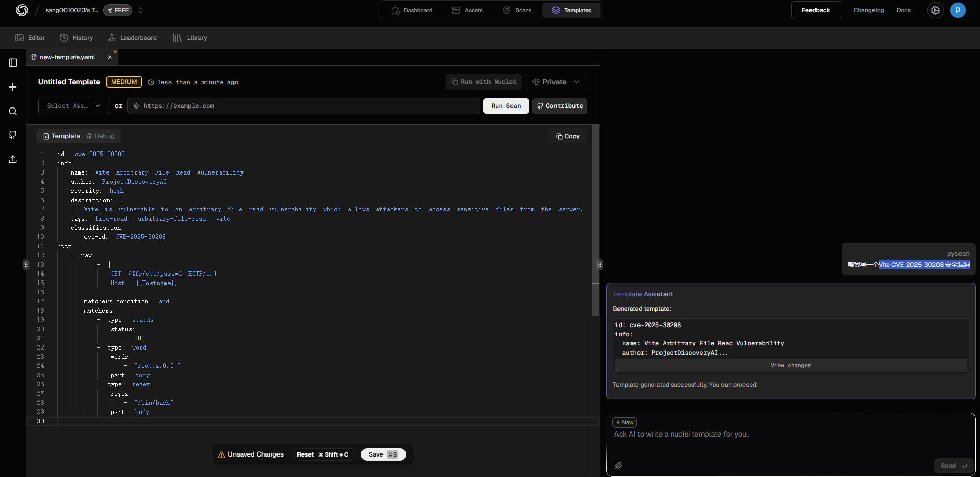Click View changes in assistant response

pyautogui.click(x=791, y=365)
